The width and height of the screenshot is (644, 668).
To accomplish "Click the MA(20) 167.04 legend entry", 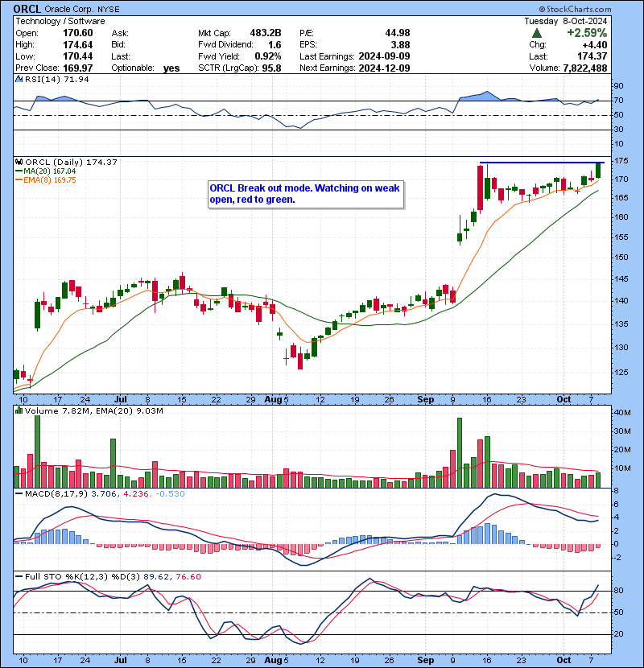I will pyautogui.click(x=46, y=171).
